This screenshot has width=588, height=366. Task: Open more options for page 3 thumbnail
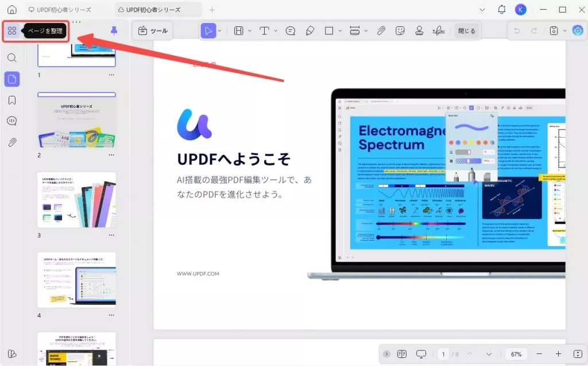tap(111, 235)
